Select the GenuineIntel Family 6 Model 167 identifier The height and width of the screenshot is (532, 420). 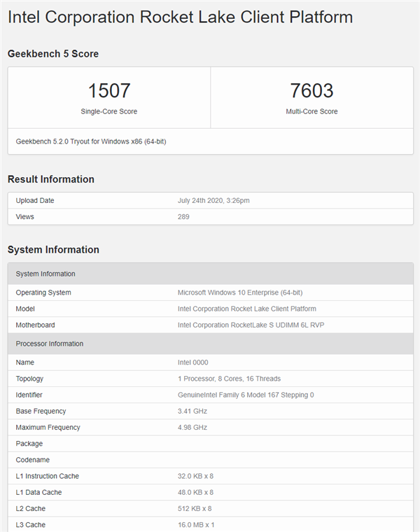coord(246,395)
